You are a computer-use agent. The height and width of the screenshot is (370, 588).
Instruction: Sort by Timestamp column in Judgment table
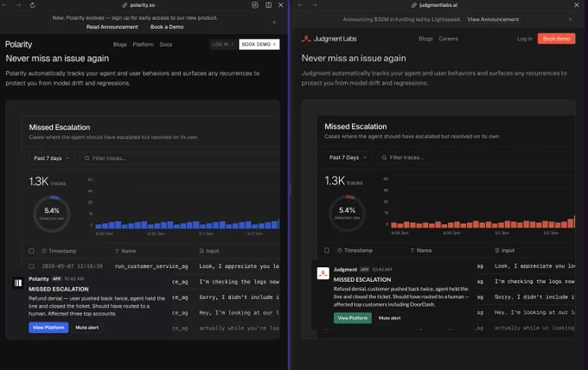[x=355, y=250]
